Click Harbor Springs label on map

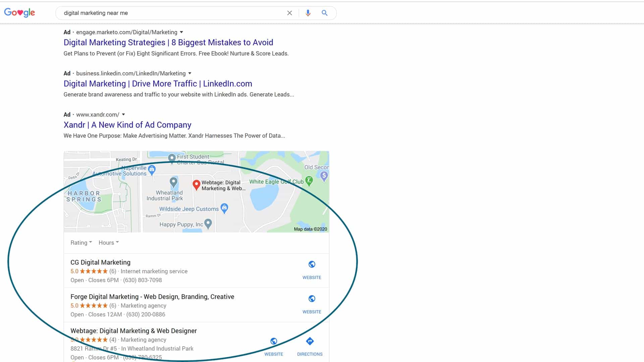click(84, 196)
